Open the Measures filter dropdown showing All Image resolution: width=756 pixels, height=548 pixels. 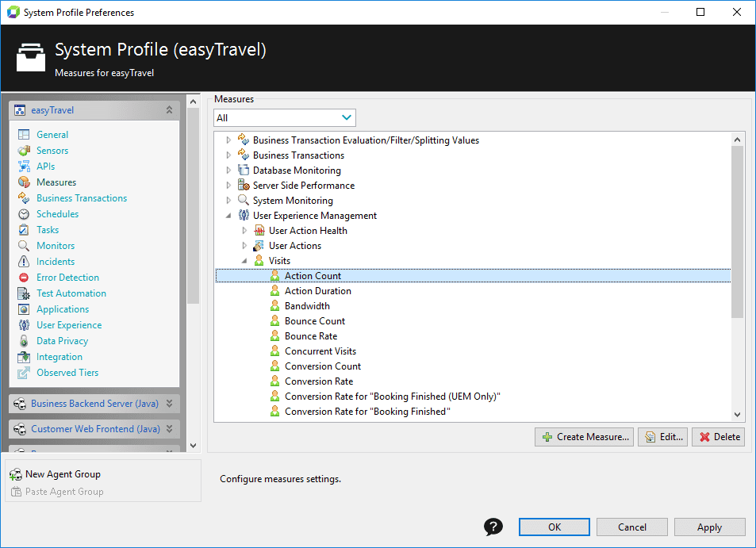[285, 117]
